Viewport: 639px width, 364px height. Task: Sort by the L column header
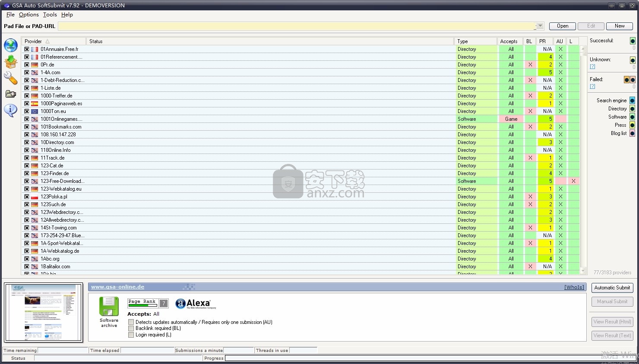573,41
